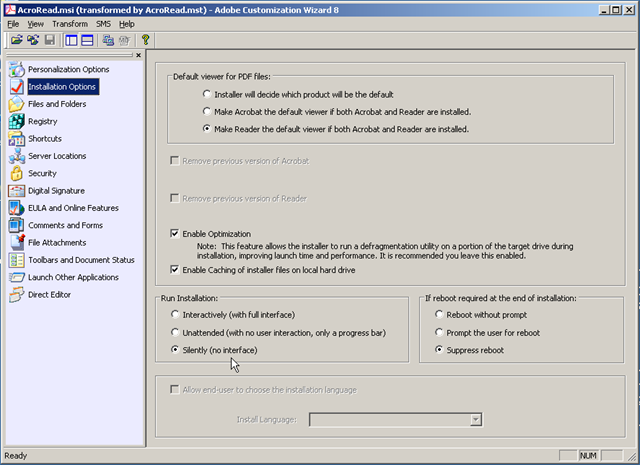Click the yellow Help question mark icon
The image size is (640, 465).
[x=146, y=40]
